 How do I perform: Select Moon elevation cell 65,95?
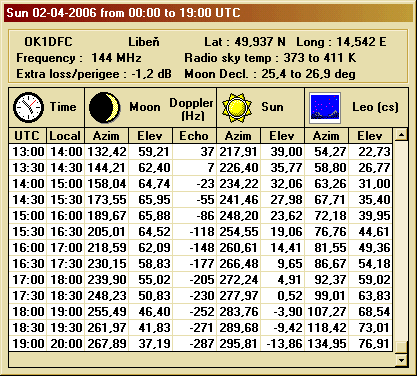coord(151,200)
